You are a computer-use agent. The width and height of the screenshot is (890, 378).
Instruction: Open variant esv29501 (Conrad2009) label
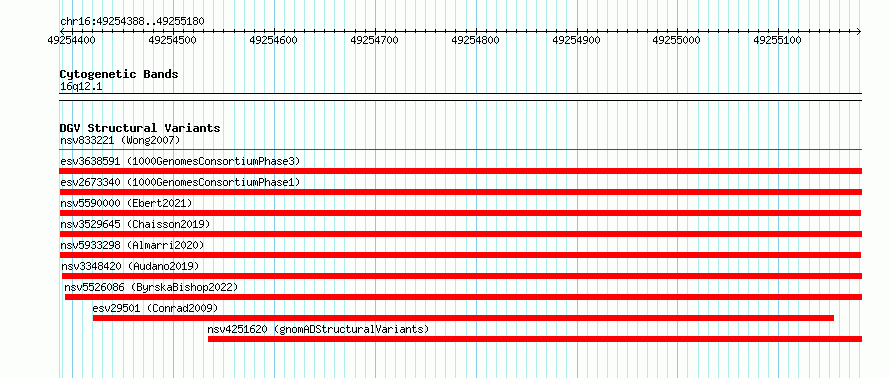coord(155,308)
